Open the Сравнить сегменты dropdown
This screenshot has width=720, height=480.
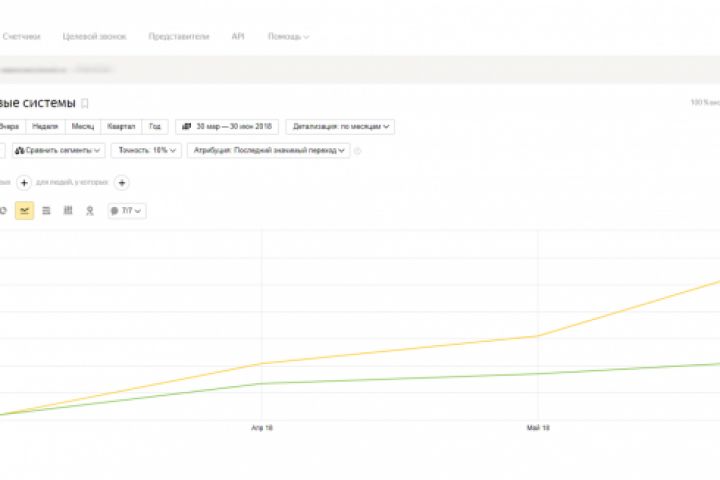[59, 150]
